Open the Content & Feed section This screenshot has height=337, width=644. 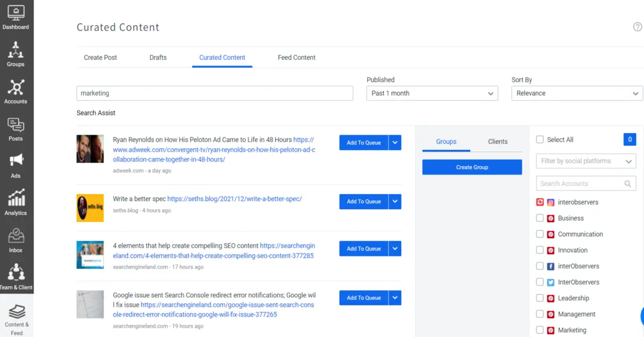click(16, 316)
